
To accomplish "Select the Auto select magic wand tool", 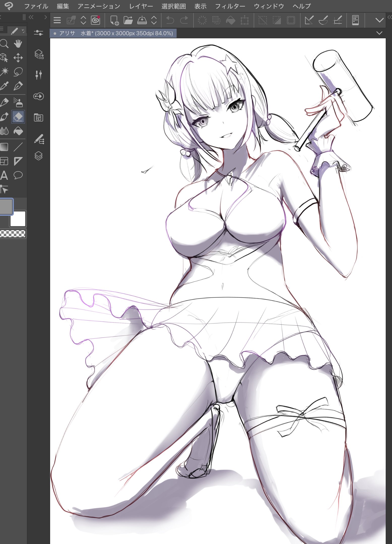I will (x=4, y=72).
